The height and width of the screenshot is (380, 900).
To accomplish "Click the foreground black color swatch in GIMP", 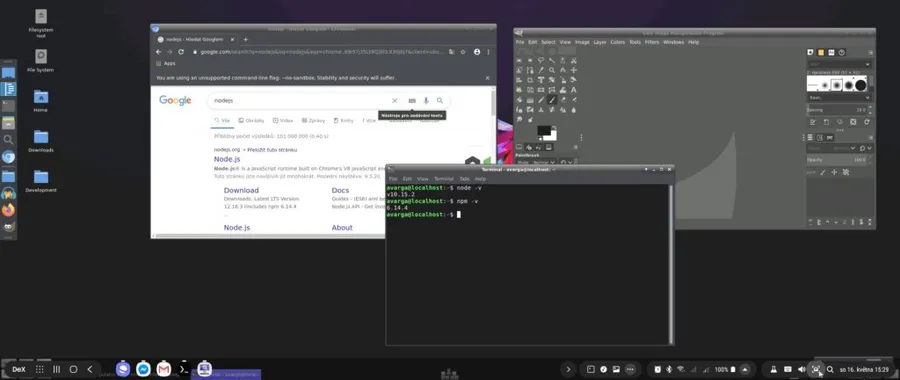I will pos(543,129).
